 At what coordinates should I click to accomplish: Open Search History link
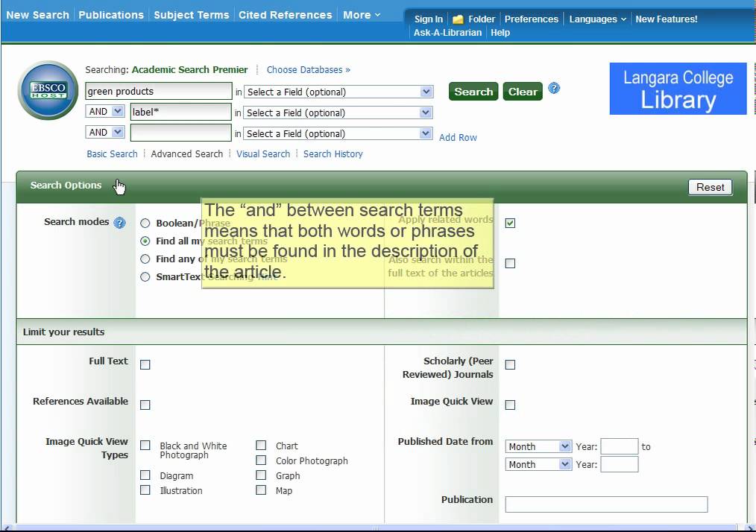pyautogui.click(x=333, y=153)
